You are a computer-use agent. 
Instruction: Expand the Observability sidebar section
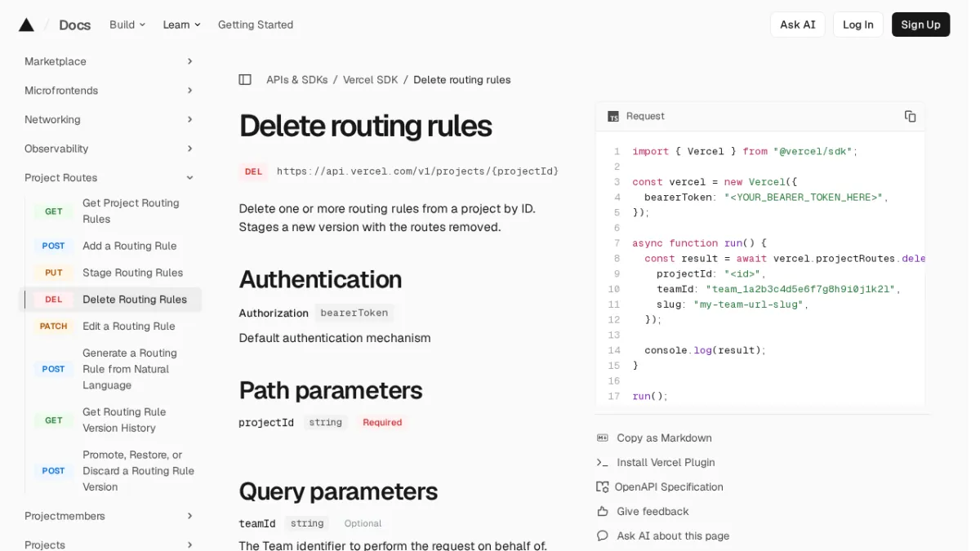point(109,149)
